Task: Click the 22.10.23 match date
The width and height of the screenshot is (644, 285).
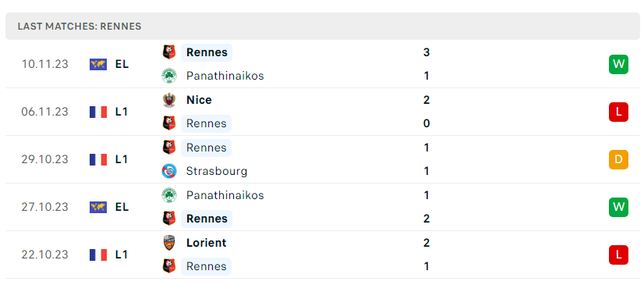Action: point(44,255)
